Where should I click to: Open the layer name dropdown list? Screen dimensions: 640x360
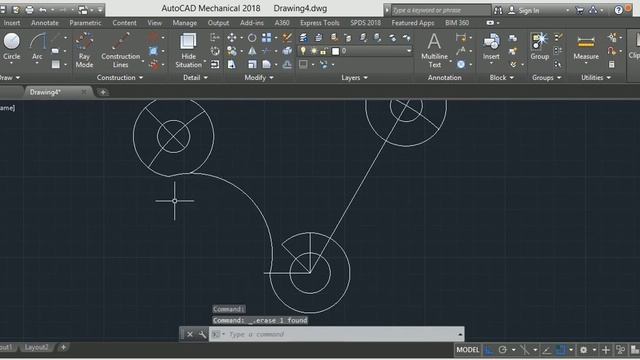click(x=409, y=51)
